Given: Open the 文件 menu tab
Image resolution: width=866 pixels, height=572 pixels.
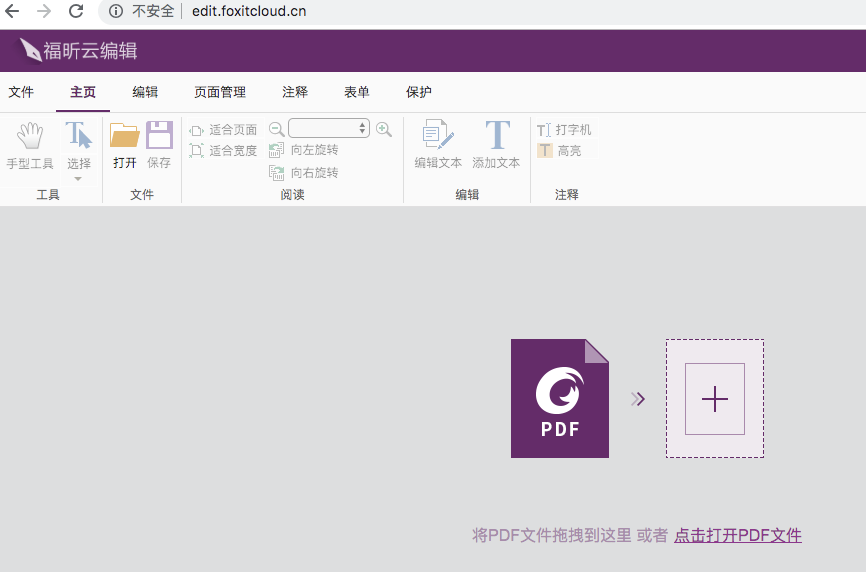Looking at the screenshot, I should click(x=21, y=92).
